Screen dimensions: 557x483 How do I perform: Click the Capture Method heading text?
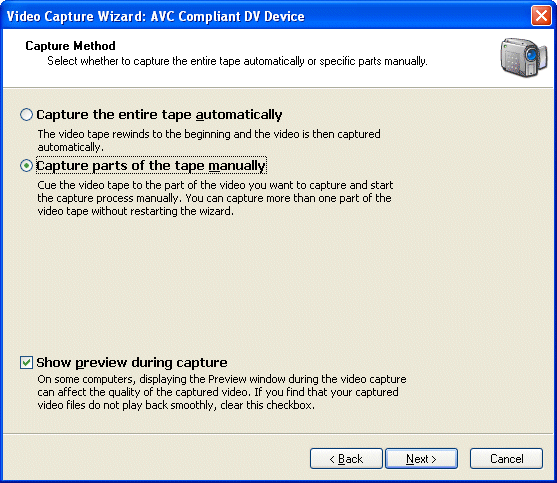(x=70, y=46)
